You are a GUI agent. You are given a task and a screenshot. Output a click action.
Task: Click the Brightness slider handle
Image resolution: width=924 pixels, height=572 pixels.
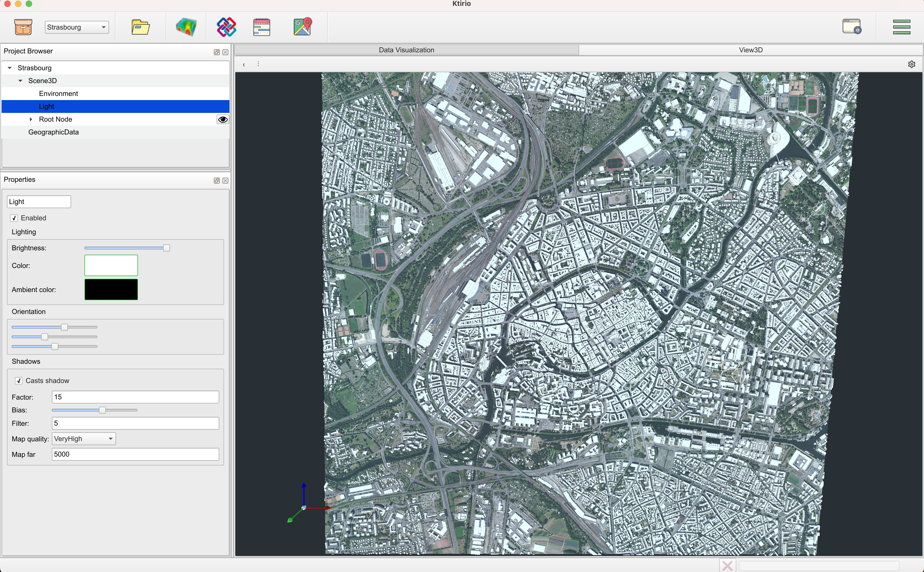pyautogui.click(x=166, y=248)
